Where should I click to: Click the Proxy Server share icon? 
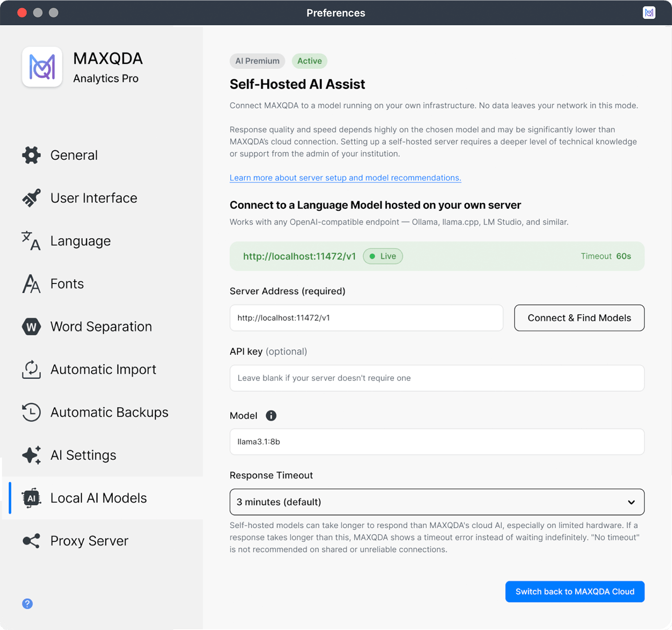pyautogui.click(x=31, y=541)
